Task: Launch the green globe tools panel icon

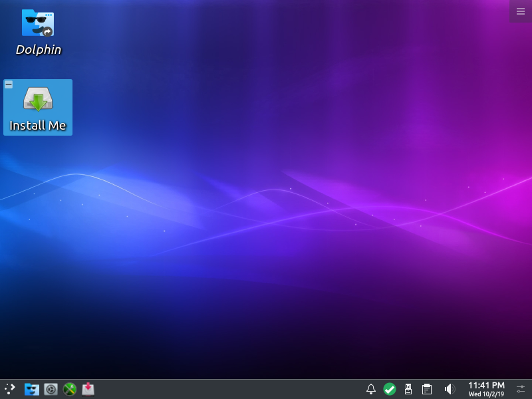Action: pyautogui.click(x=70, y=389)
